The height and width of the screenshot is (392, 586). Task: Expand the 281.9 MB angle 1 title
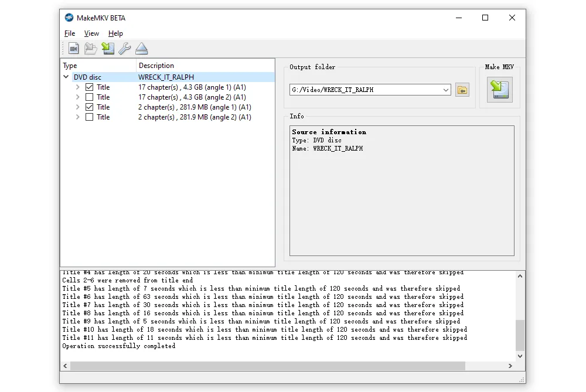click(78, 107)
